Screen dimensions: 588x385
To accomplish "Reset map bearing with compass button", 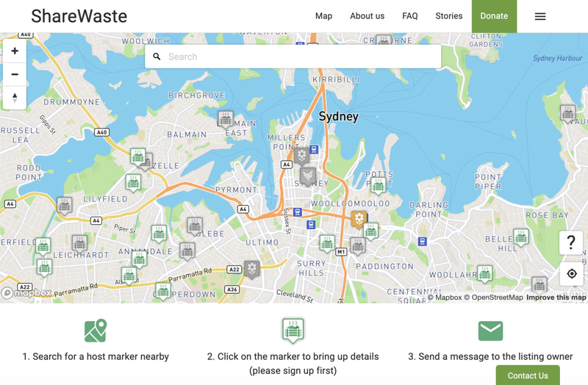I will tap(15, 98).
